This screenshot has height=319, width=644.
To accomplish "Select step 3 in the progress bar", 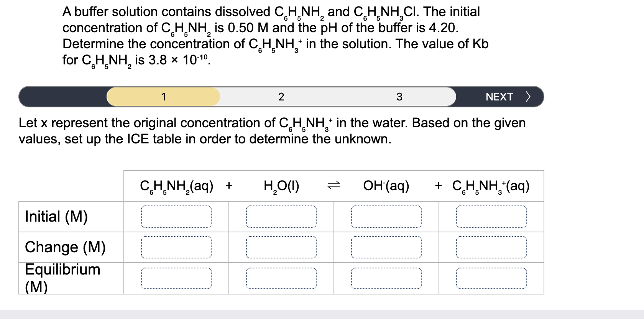I will point(400,97).
